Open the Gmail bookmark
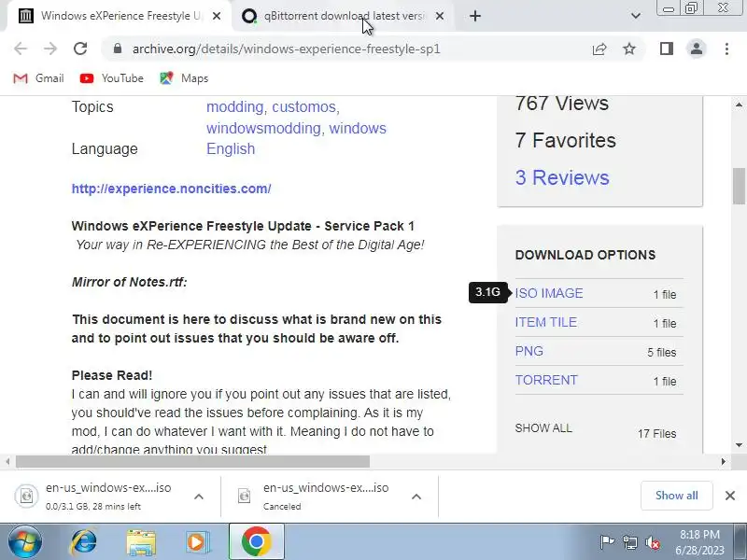Screen dimensions: 747x560 [x=38, y=78]
